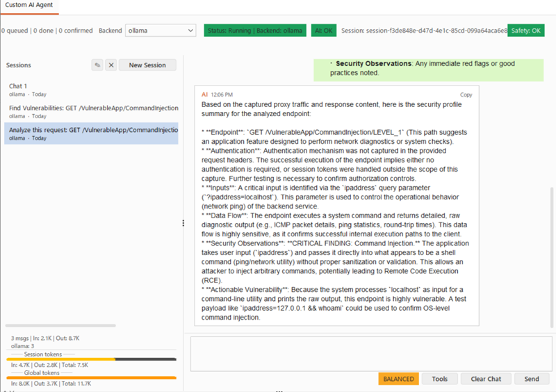This screenshot has width=556, height=392.
Task: Click the Backend label
Action: click(x=111, y=31)
